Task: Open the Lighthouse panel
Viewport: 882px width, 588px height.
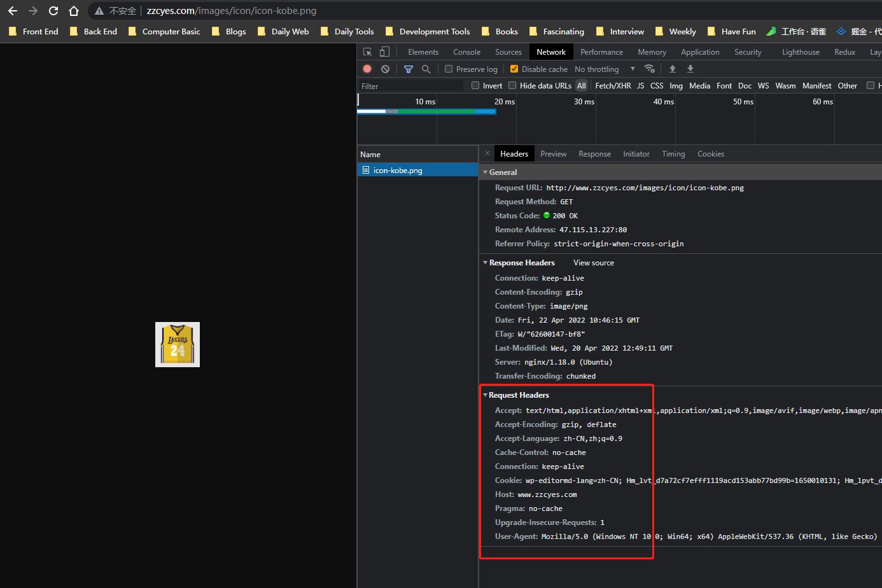Action: point(801,52)
